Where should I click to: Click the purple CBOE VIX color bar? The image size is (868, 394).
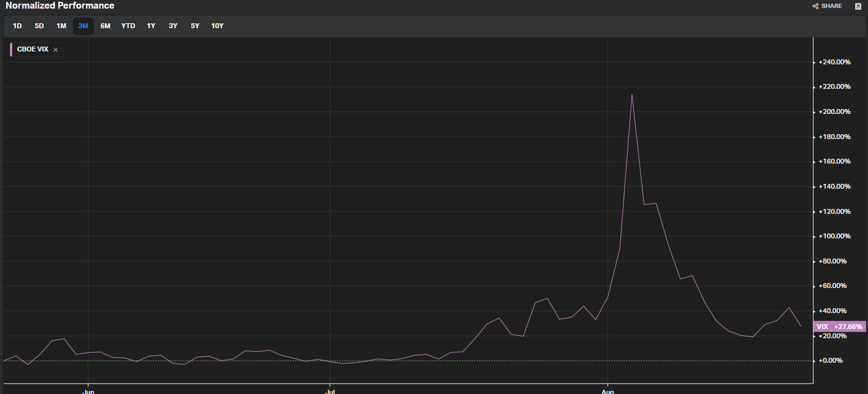tap(11, 50)
